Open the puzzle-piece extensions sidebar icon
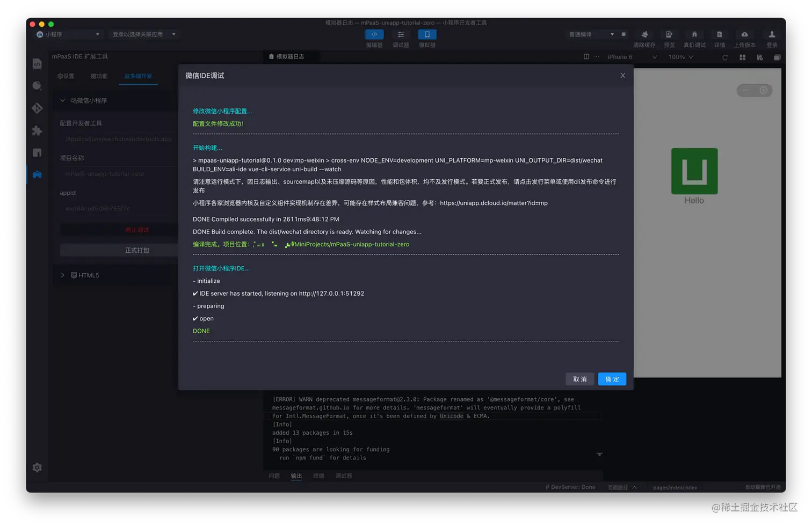 point(37,130)
